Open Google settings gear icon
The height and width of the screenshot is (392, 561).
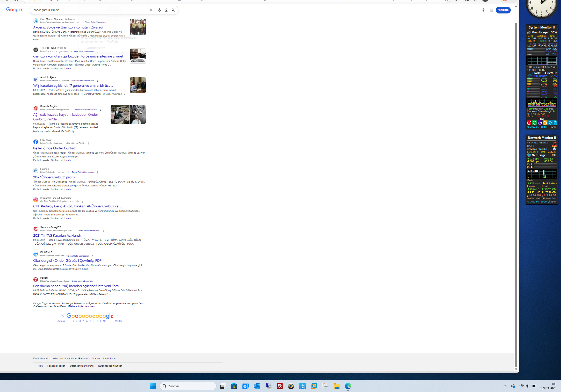(x=483, y=10)
